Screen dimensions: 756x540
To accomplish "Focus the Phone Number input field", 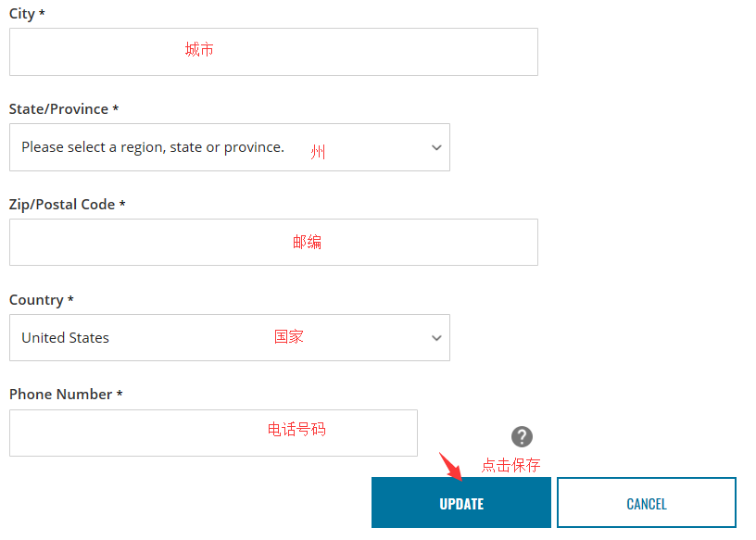I will (213, 433).
